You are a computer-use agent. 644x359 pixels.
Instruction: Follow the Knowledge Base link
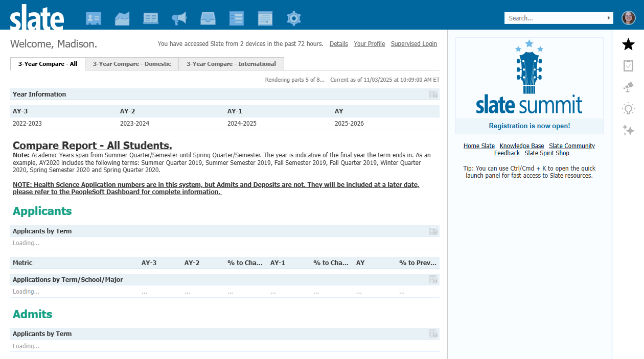521,146
